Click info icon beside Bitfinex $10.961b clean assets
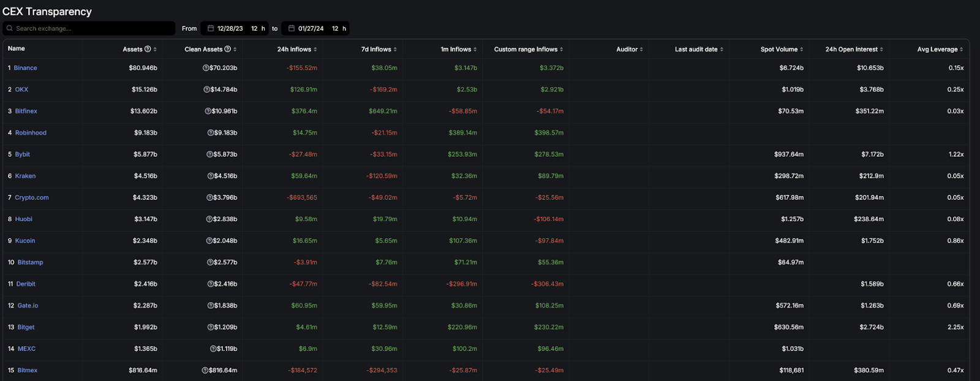The image size is (980, 381). (208, 111)
